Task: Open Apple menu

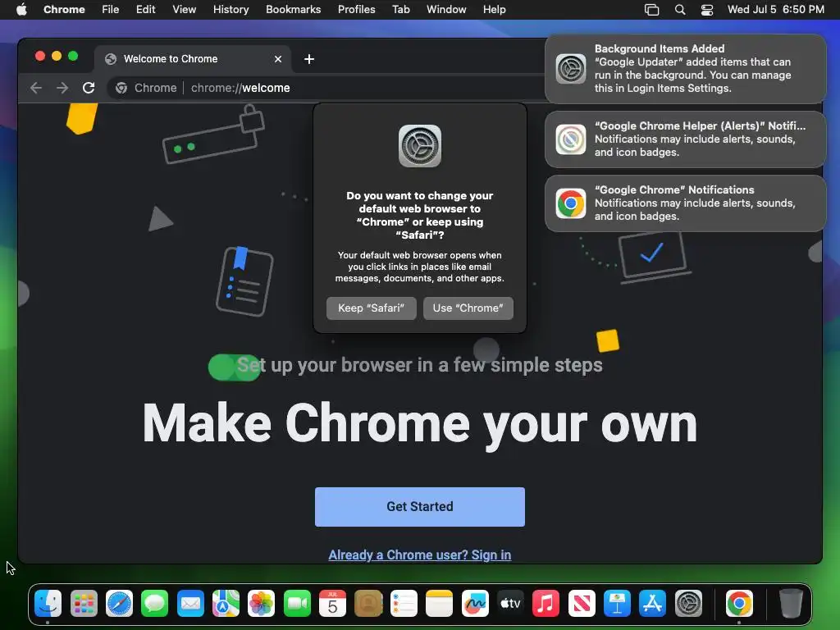Action: 21,10
